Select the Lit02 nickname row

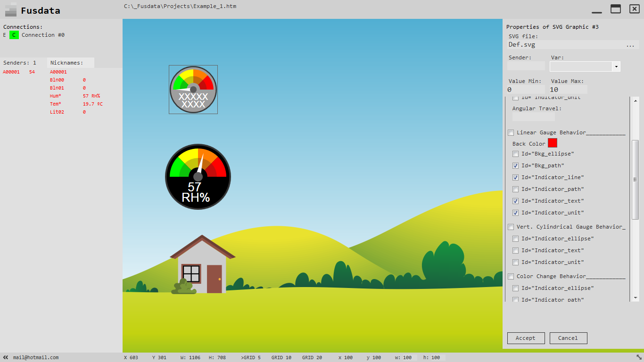[68, 112]
